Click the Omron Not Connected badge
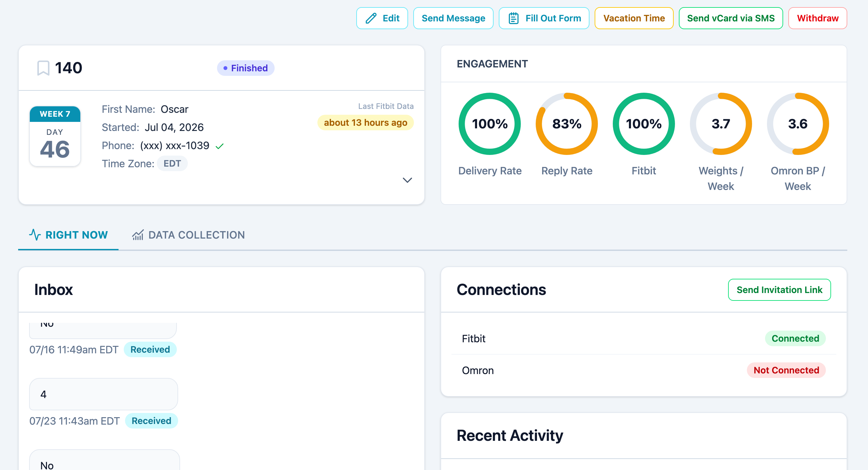Viewport: 868px width, 470px height. (786, 370)
